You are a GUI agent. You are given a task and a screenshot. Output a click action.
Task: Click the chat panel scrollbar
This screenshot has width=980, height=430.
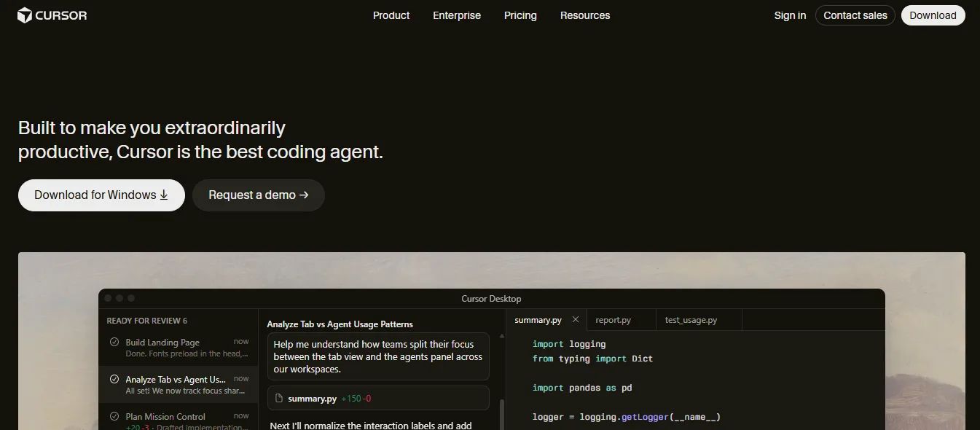[501, 414]
